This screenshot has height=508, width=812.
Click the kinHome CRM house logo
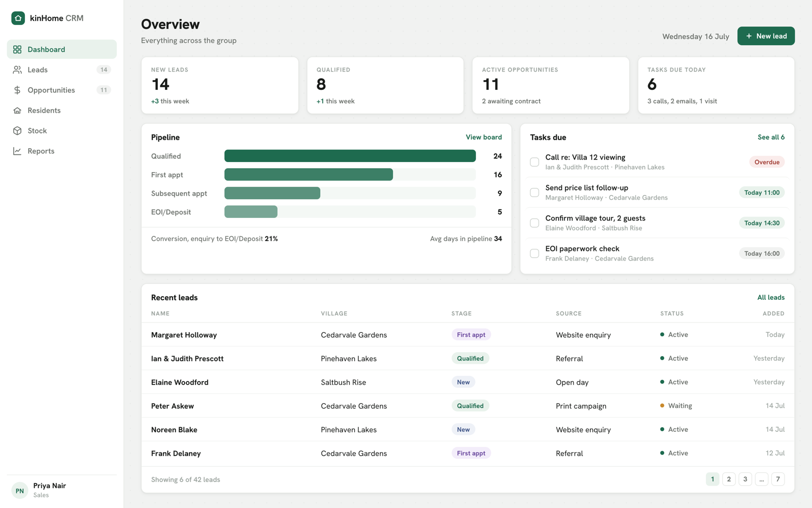point(18,18)
